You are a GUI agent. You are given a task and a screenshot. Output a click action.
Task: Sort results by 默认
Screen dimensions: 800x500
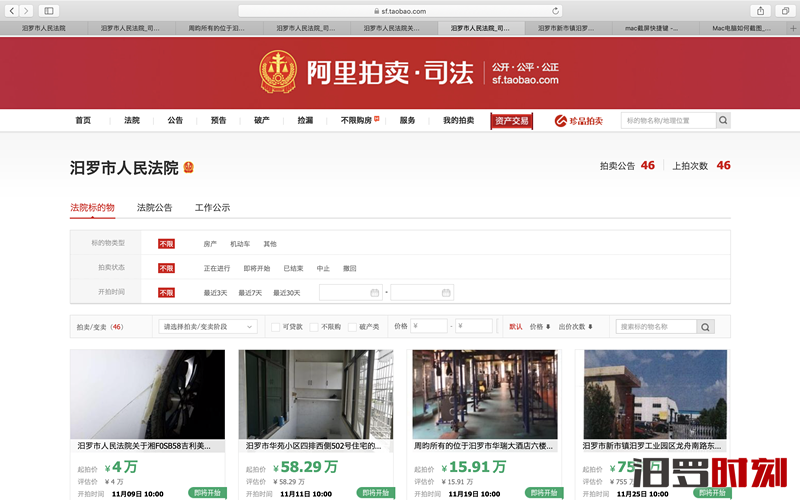(x=516, y=327)
